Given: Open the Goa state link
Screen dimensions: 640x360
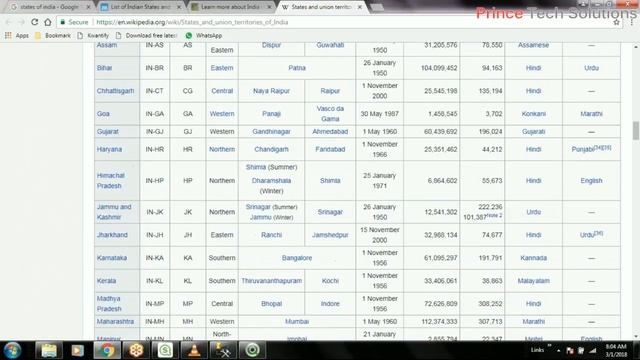Looking at the screenshot, I should [x=103, y=113].
